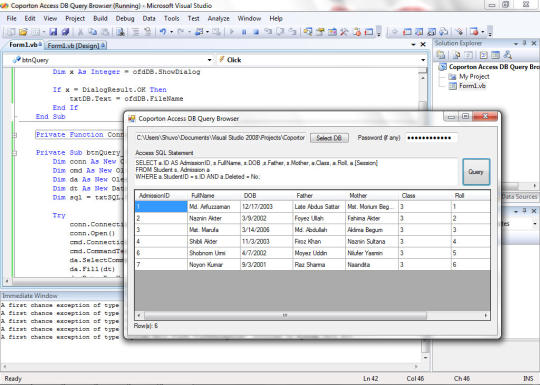The height and width of the screenshot is (385, 540).
Task: Click the Redo arrow icon
Action: point(180,32)
